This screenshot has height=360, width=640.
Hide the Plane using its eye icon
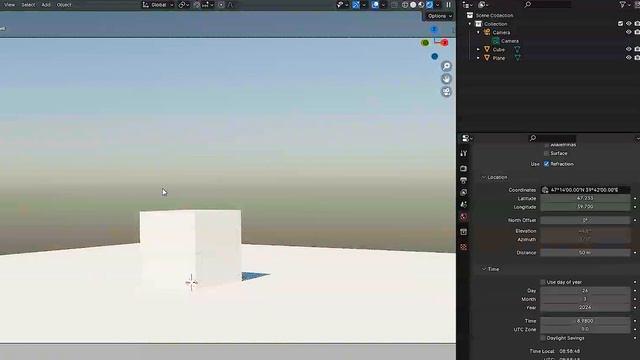[629, 58]
